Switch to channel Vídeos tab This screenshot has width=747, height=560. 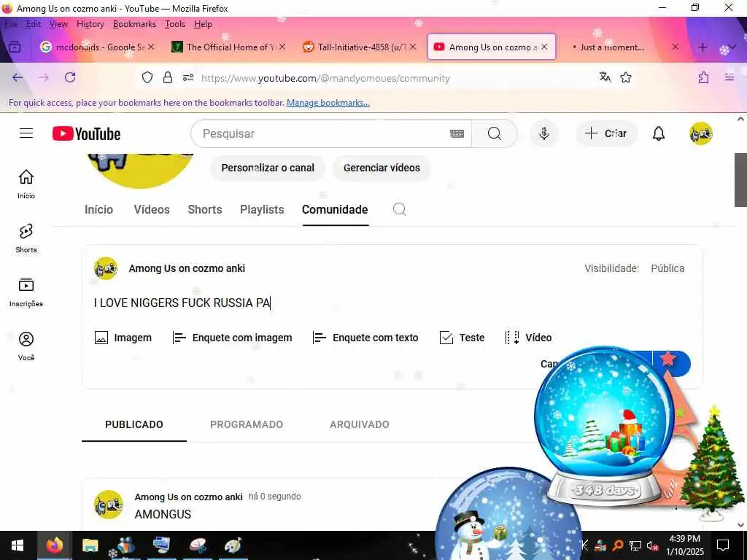coord(152,209)
